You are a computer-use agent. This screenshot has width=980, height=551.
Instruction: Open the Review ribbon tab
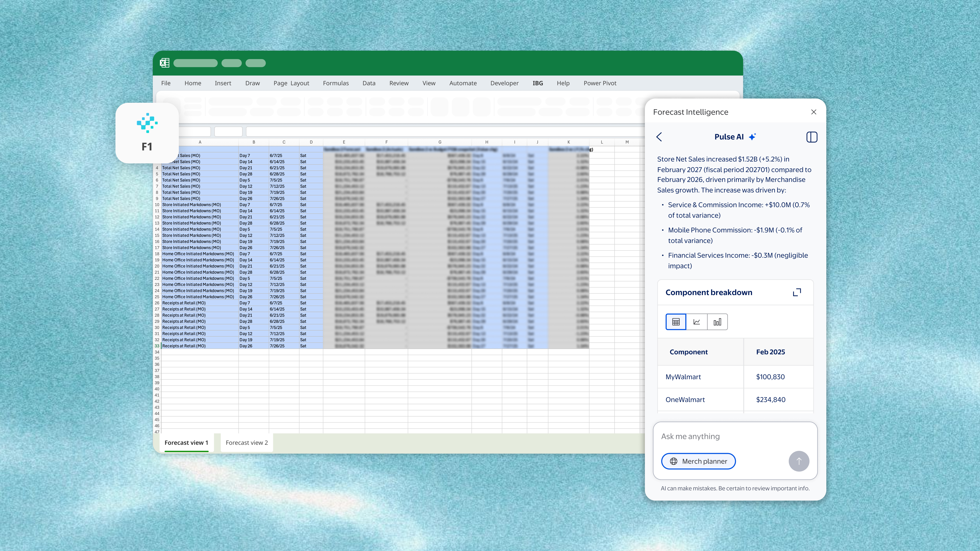coord(399,83)
